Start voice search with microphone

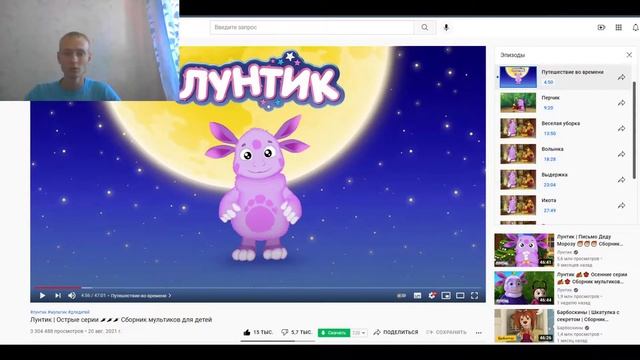(x=446, y=27)
